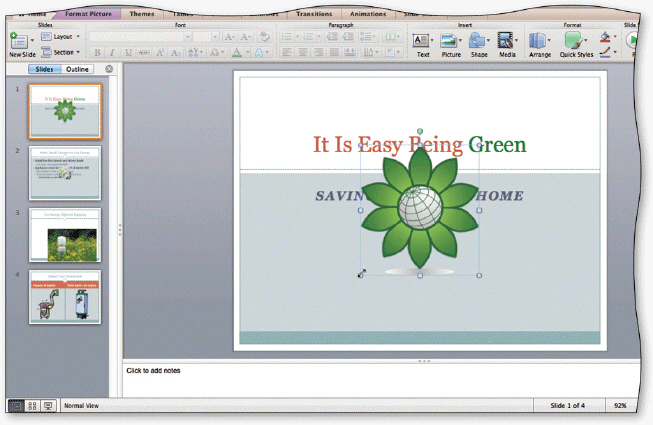Select Center Text alignment

pos(303,52)
